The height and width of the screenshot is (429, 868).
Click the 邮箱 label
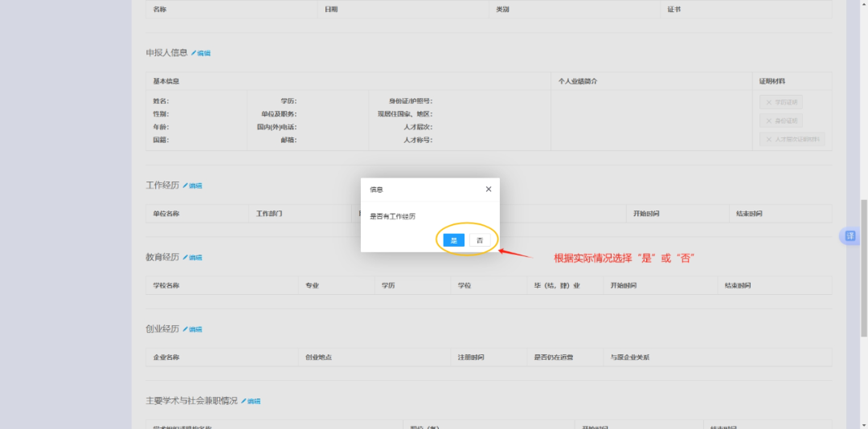coord(289,140)
